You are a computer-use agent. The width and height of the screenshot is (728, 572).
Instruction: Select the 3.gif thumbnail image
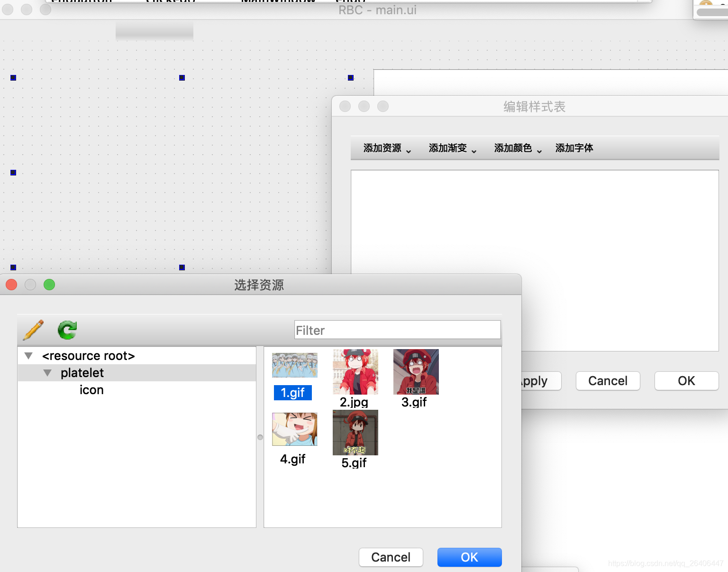pos(416,372)
